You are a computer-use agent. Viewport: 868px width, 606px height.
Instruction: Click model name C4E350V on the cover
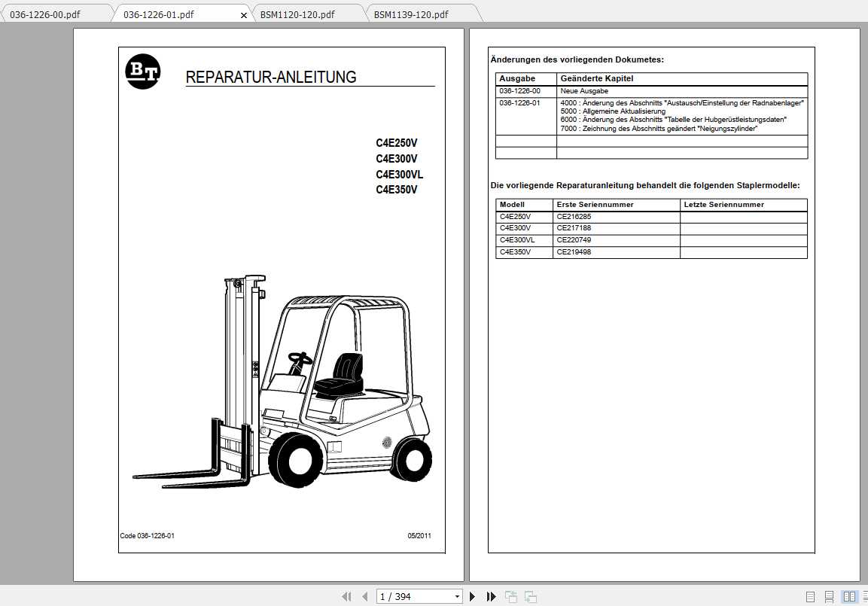(x=396, y=190)
